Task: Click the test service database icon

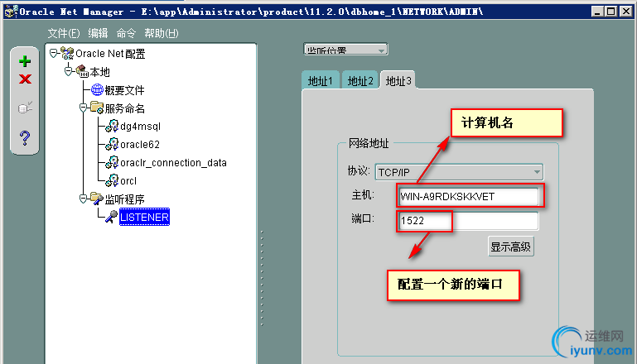Action: click(x=25, y=108)
